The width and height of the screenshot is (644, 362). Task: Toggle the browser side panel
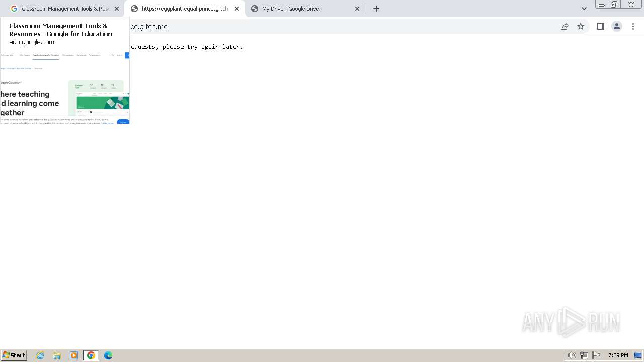point(600,27)
